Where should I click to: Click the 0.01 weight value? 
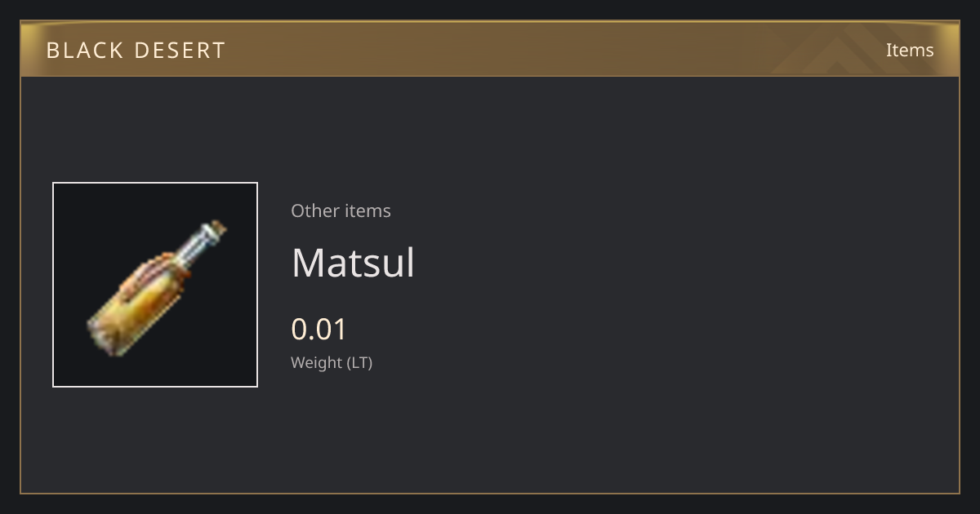[318, 330]
